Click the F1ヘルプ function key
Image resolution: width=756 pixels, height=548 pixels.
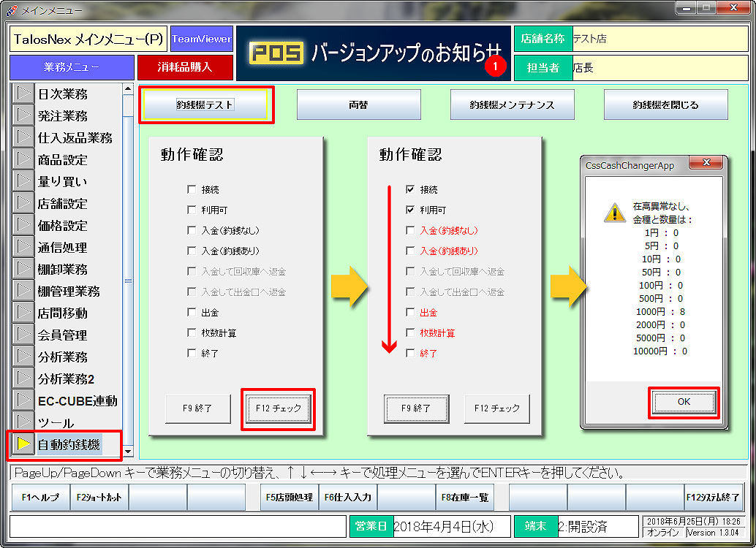pos(40,497)
